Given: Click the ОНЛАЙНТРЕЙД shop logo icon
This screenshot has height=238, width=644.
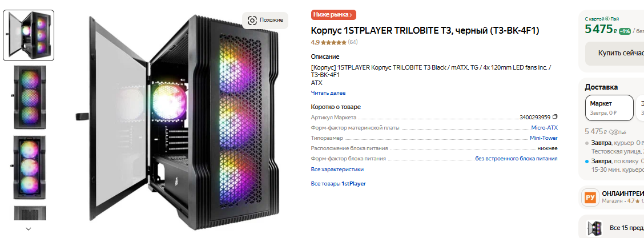Looking at the screenshot, I should (590, 197).
